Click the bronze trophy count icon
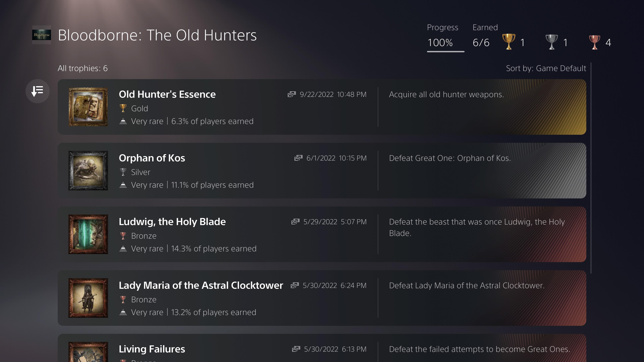 595,42
